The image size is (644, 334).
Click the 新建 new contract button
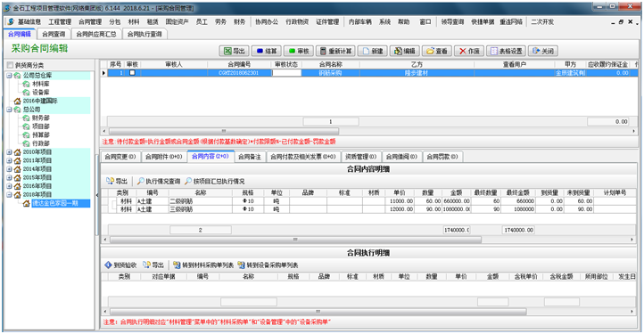[373, 51]
